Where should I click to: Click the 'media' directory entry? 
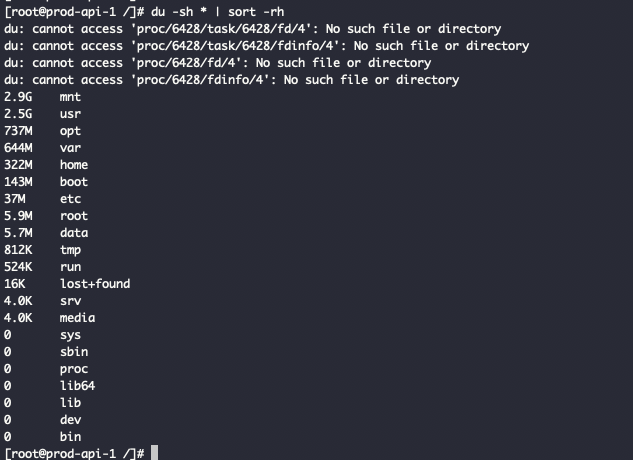coord(78,318)
